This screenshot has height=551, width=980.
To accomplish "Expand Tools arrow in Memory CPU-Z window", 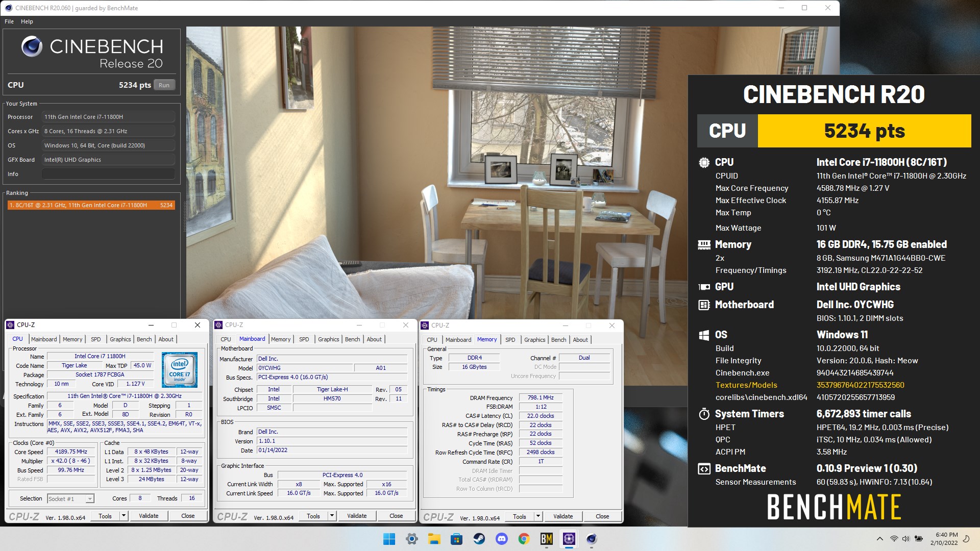I will pyautogui.click(x=538, y=517).
